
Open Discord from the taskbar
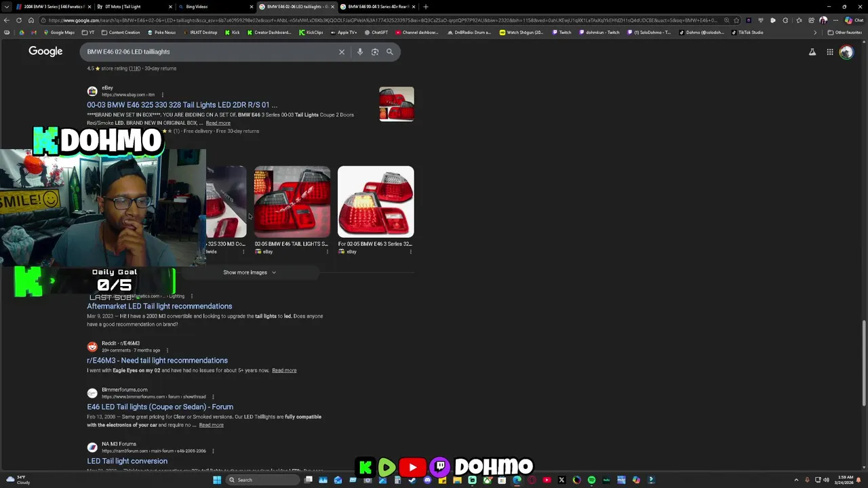pyautogui.click(x=427, y=480)
